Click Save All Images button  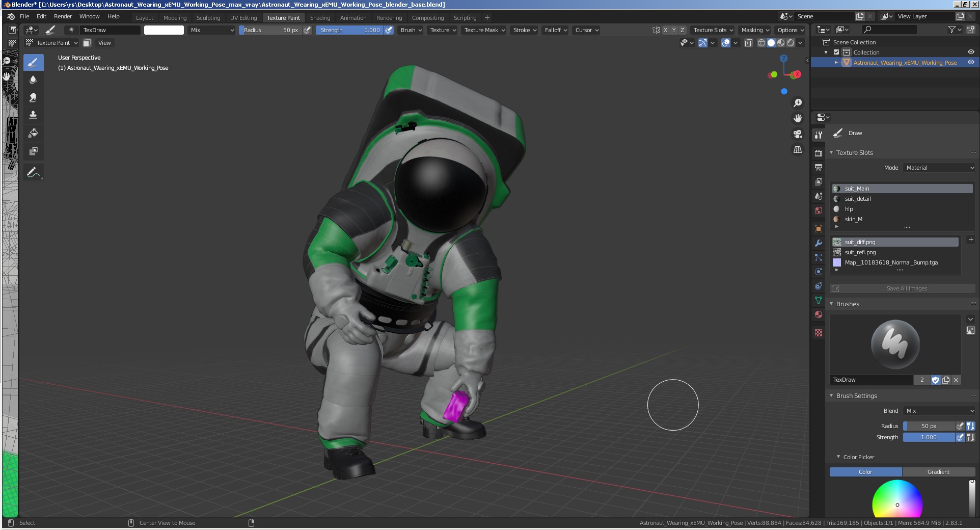(903, 288)
